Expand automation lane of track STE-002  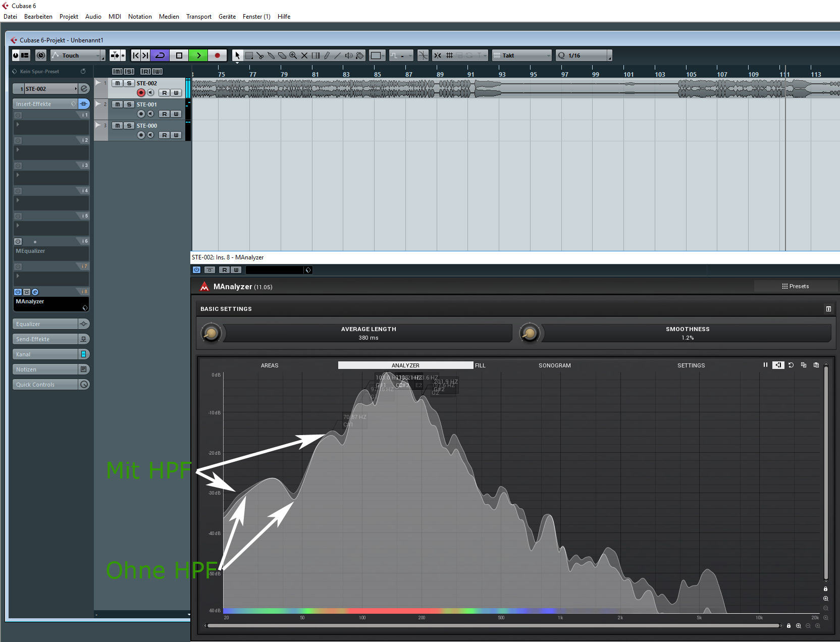point(98,83)
